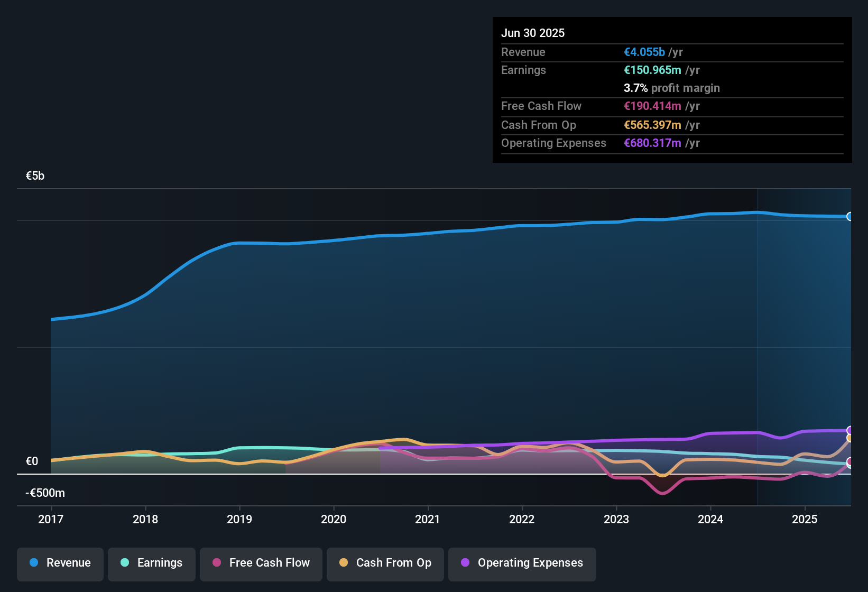Toggle the Earnings legend series
This screenshot has height=592, width=868.
[152, 563]
